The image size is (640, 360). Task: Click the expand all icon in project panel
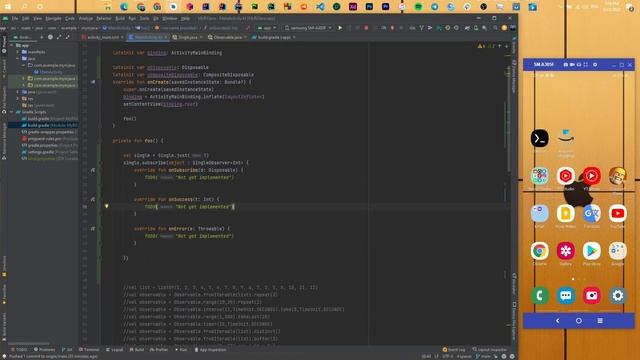59,37
